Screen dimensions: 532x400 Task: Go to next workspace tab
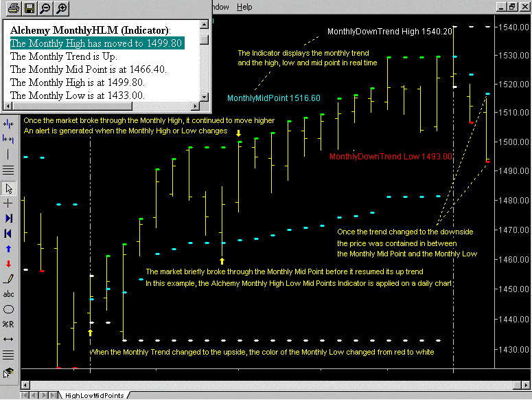pos(43,395)
